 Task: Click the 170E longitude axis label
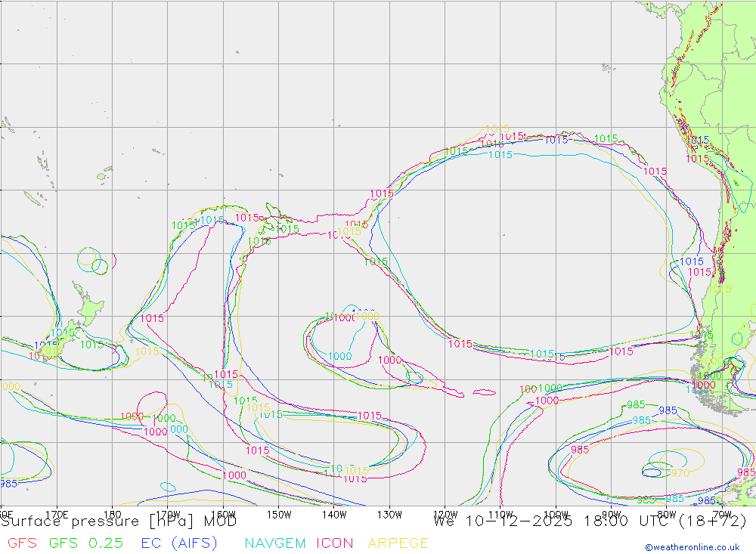(x=57, y=515)
